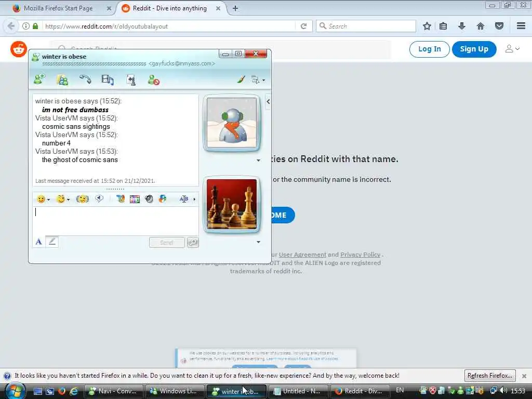Open Firefox downloads arrow icon

(461, 26)
